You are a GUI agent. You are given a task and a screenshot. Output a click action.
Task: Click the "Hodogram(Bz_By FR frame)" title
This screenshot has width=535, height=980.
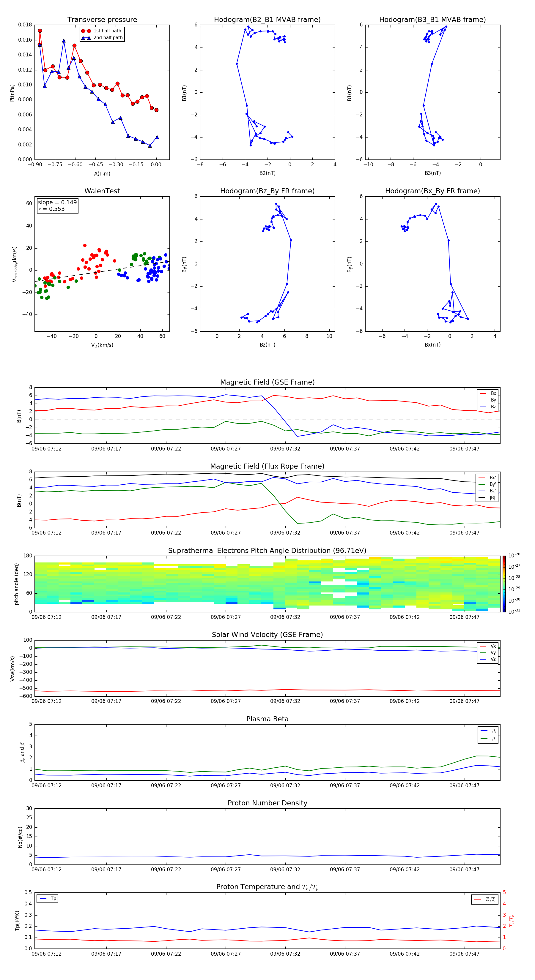click(x=267, y=191)
